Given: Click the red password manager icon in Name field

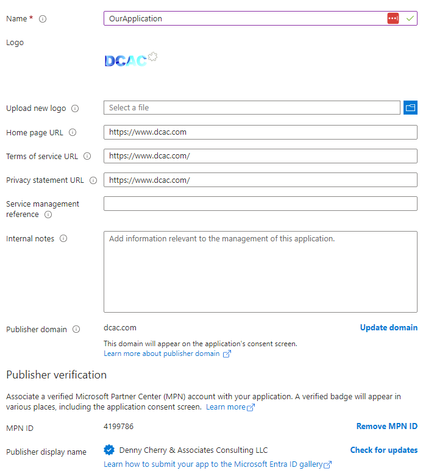Looking at the screenshot, I should click(393, 18).
